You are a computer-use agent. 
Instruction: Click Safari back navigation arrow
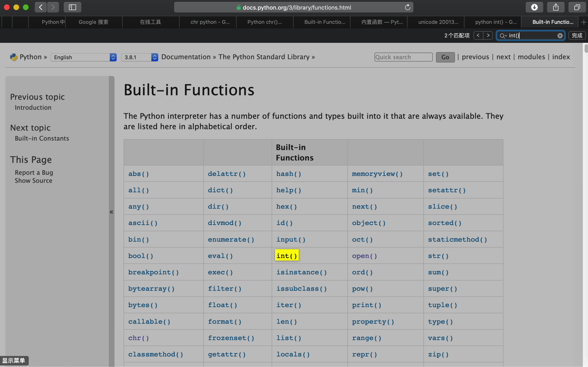tap(41, 7)
